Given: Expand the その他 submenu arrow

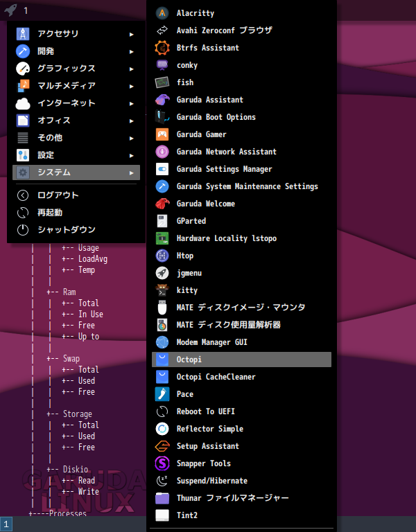Looking at the screenshot, I should (132, 138).
